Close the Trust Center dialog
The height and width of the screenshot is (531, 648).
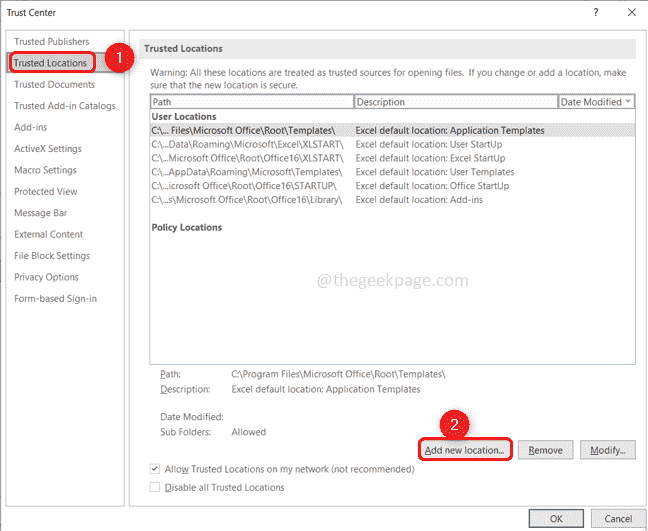click(x=629, y=12)
